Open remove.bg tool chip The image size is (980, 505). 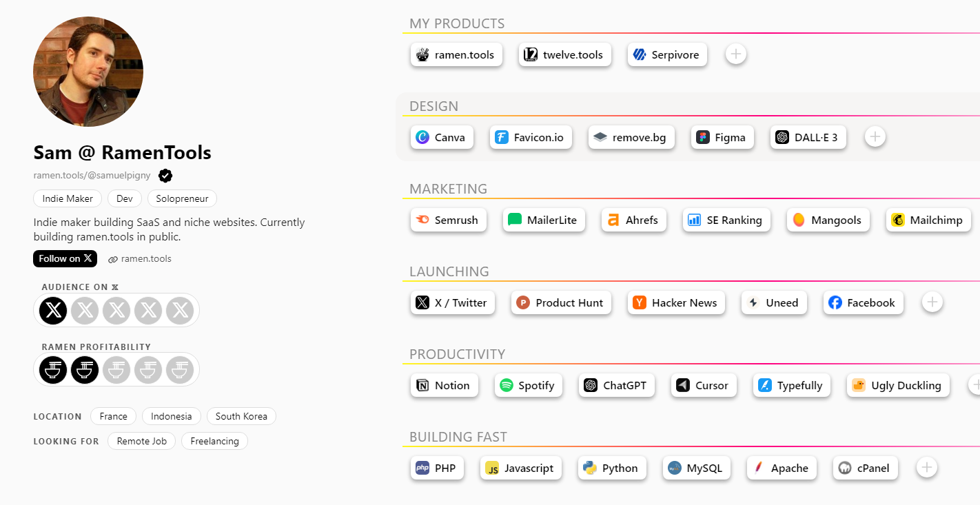pos(631,137)
